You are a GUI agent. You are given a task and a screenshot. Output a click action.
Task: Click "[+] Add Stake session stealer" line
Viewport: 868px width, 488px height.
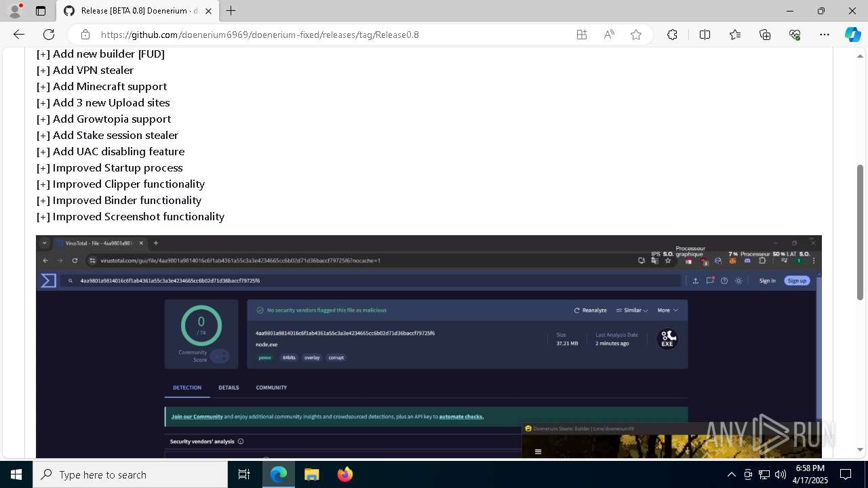(107, 136)
